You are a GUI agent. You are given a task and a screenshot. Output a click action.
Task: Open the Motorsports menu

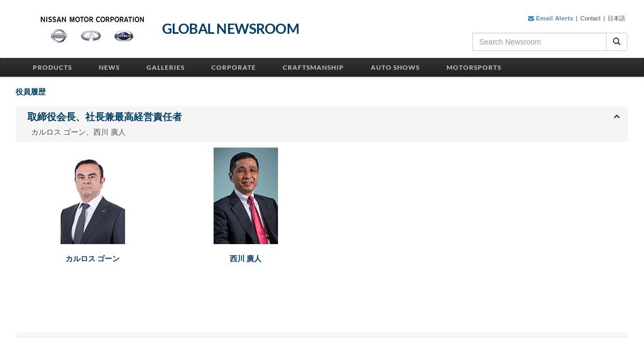474,68
